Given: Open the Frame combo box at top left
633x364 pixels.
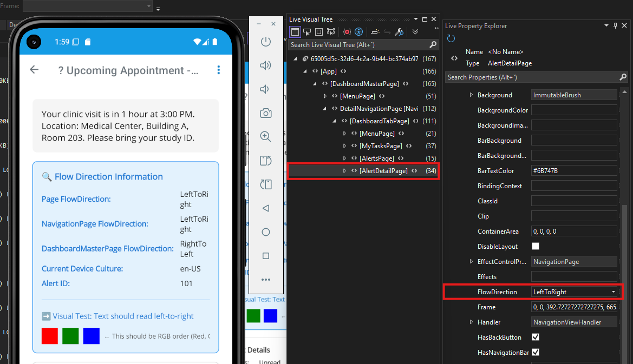Looking at the screenshot, I should 88,6.
